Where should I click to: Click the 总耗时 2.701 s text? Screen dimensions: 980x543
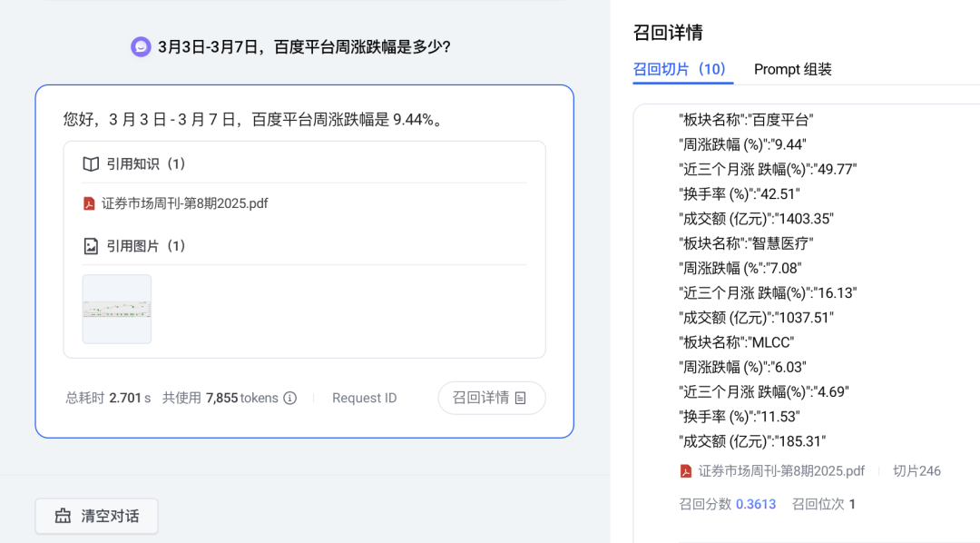pyautogui.click(x=108, y=398)
